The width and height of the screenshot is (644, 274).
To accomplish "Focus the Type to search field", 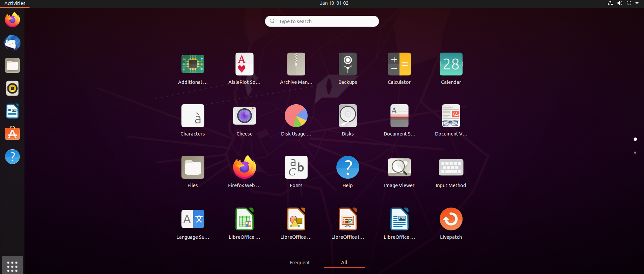I will tap(322, 21).
